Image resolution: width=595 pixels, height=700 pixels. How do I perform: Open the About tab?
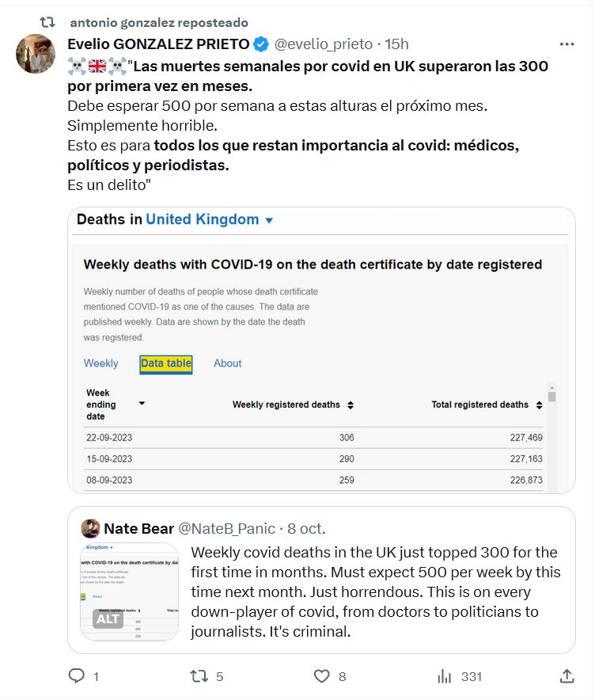[227, 363]
